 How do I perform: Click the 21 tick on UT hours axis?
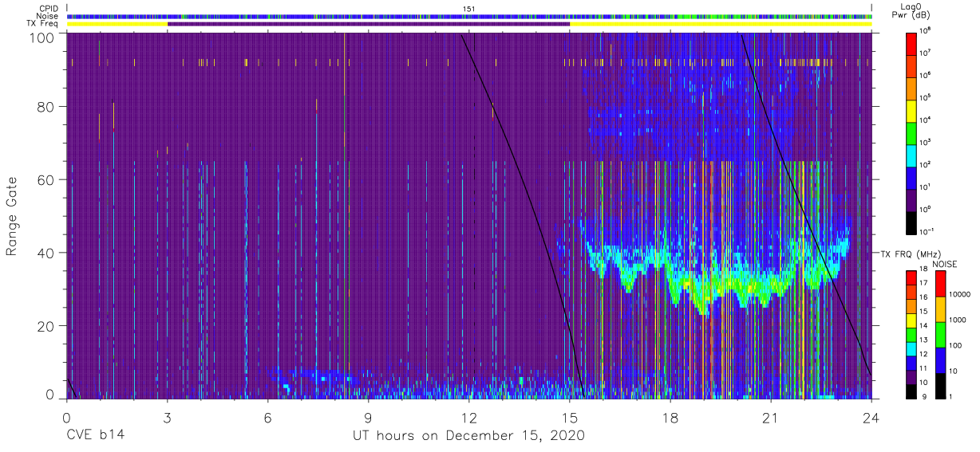771,417
